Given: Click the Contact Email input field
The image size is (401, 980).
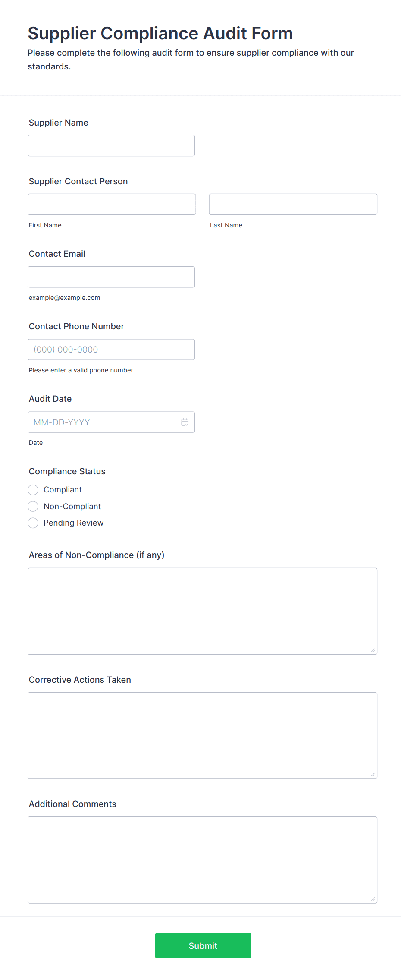Looking at the screenshot, I should 111,277.
